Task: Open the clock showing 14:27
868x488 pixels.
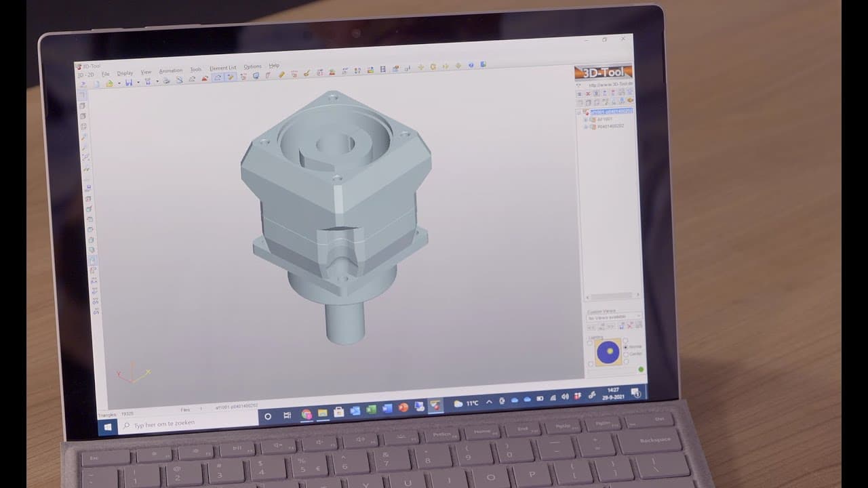Action: tap(613, 394)
